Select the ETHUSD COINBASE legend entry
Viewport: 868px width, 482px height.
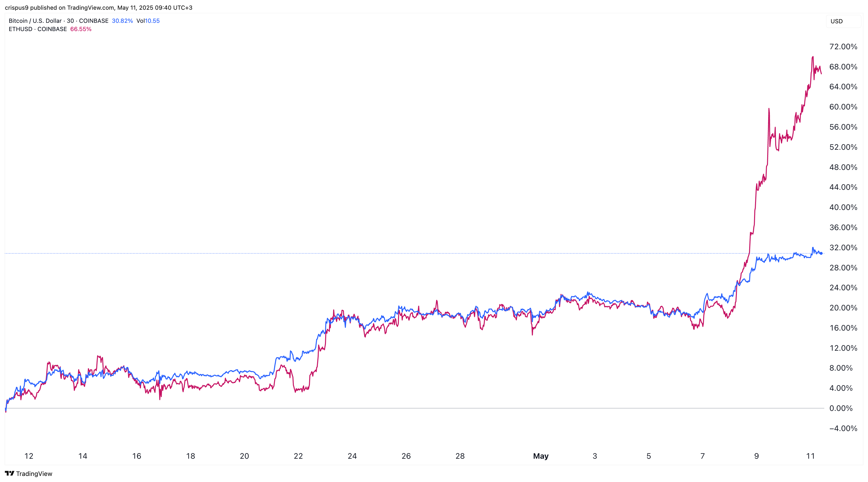[x=38, y=29]
